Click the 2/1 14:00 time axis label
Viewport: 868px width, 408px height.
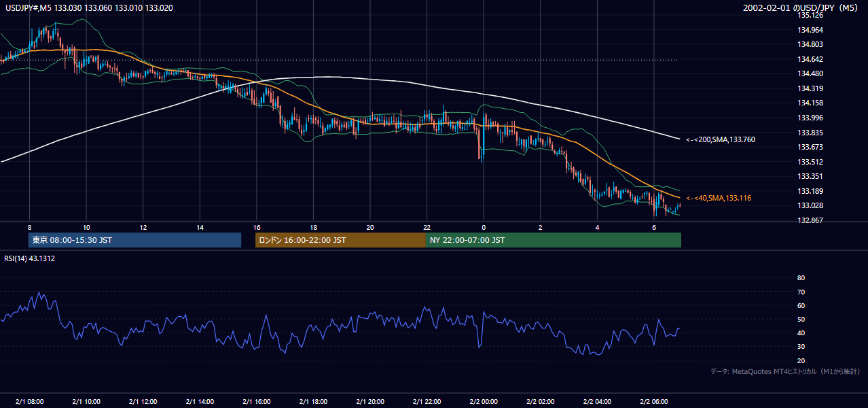(200, 402)
